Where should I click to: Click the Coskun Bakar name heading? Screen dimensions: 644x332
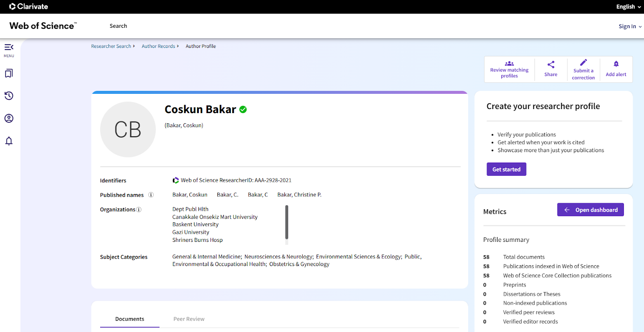[200, 109]
